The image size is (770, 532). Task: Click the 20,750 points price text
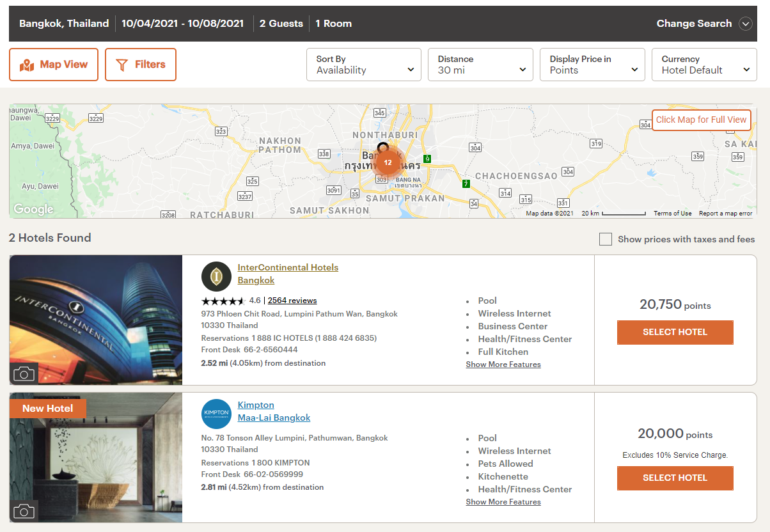point(675,305)
